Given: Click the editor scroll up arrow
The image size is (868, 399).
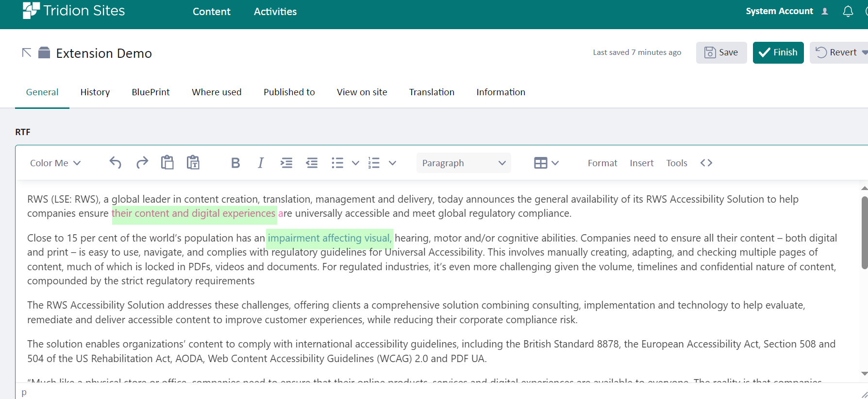Looking at the screenshot, I should click(864, 188).
